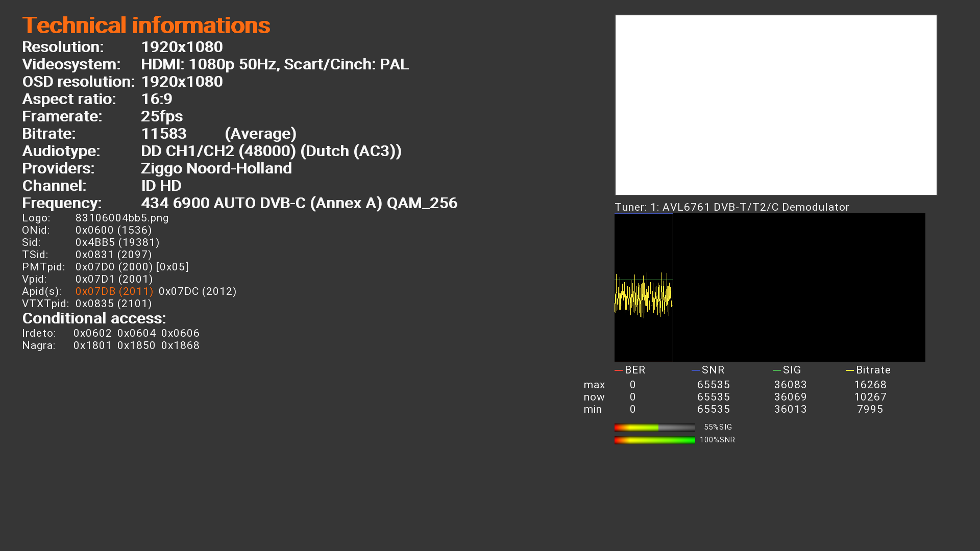
Task: Click the Conditional access heading
Action: coord(94,318)
